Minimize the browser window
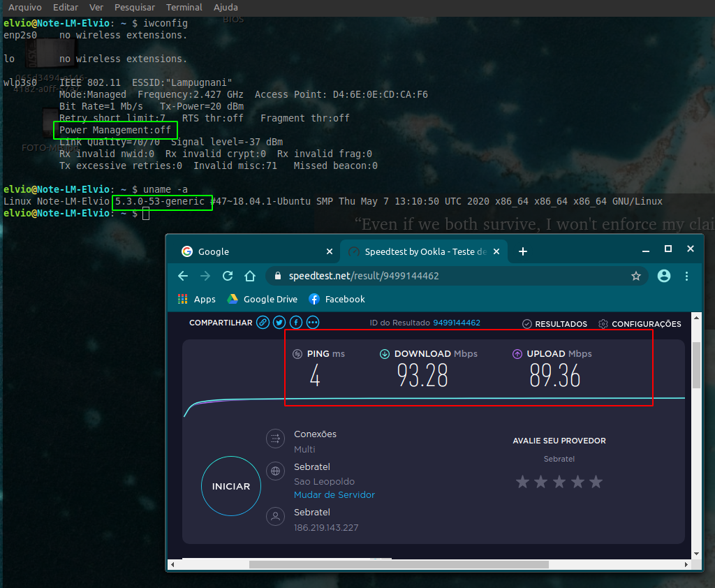 click(x=646, y=251)
